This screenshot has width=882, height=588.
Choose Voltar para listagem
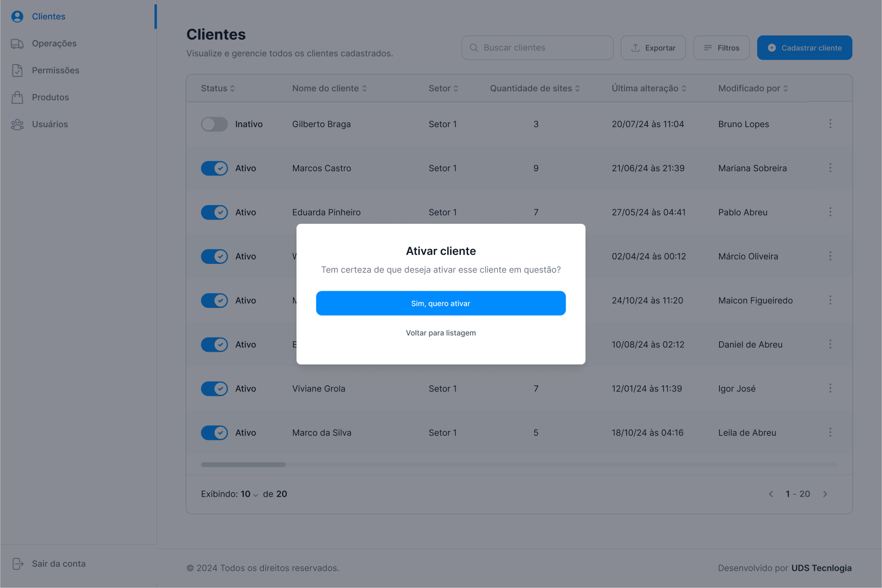click(x=441, y=333)
